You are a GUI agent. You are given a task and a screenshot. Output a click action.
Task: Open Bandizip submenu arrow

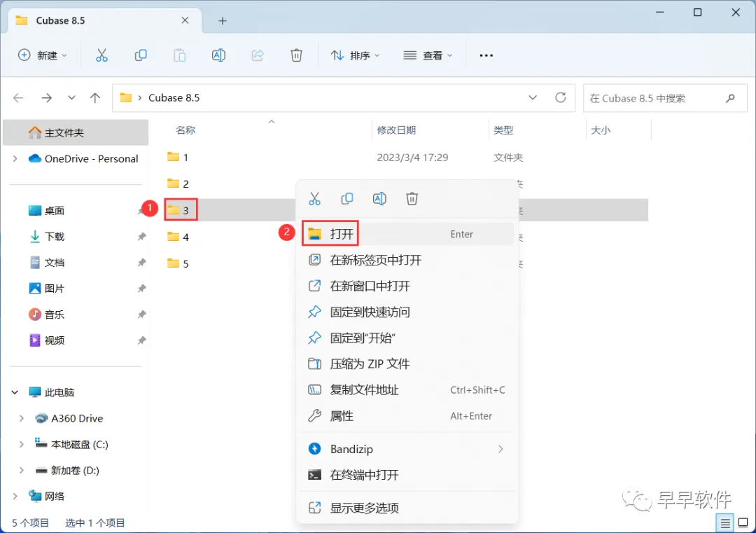pos(500,449)
